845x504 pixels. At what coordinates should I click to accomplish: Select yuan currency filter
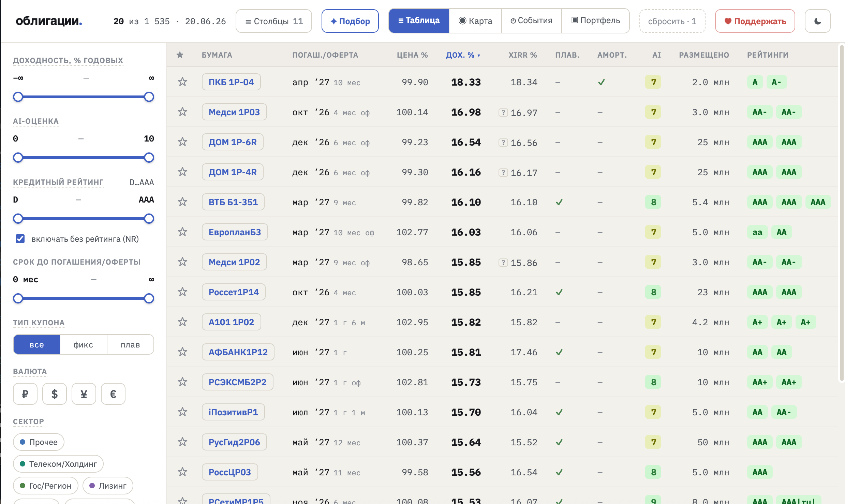pos(84,394)
